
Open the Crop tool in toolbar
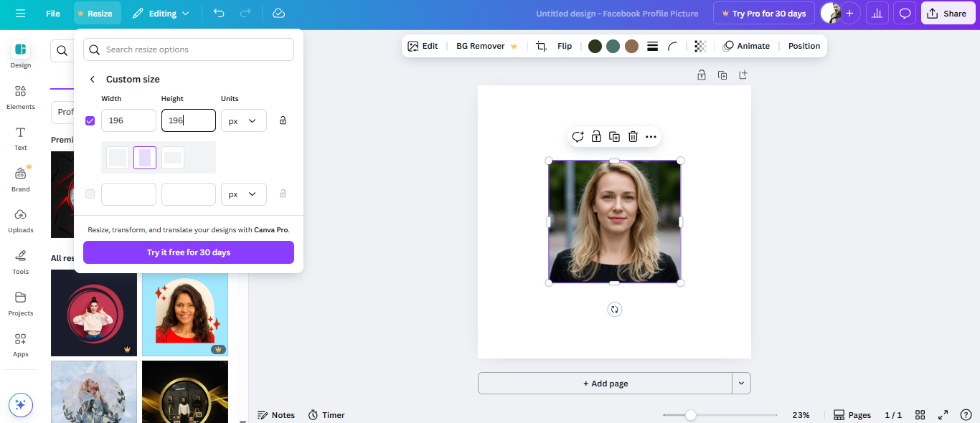(x=541, y=46)
